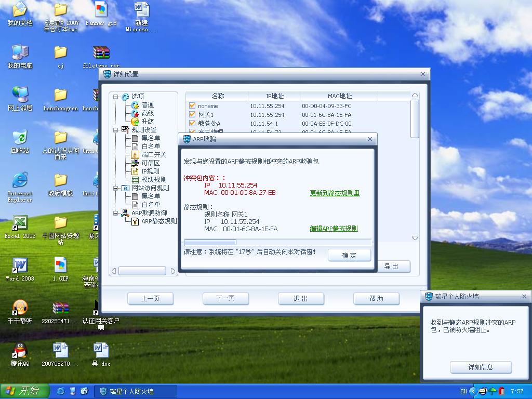
Task: Open 回收站 recycle bin icon
Action: 20,142
